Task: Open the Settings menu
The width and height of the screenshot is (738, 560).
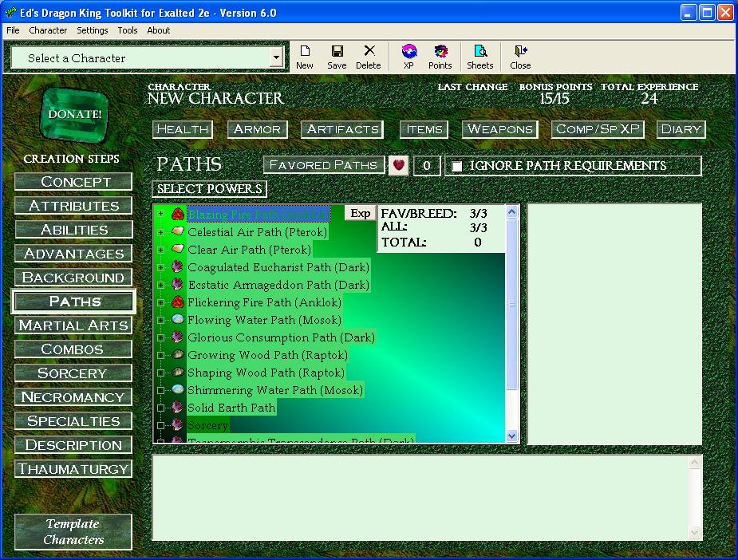Action: pyautogui.click(x=93, y=30)
